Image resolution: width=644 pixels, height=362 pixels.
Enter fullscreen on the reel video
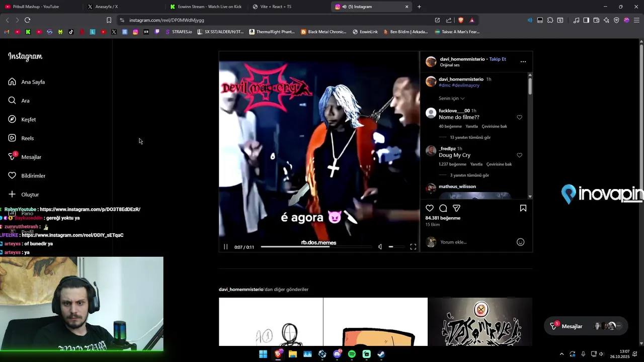413,247
